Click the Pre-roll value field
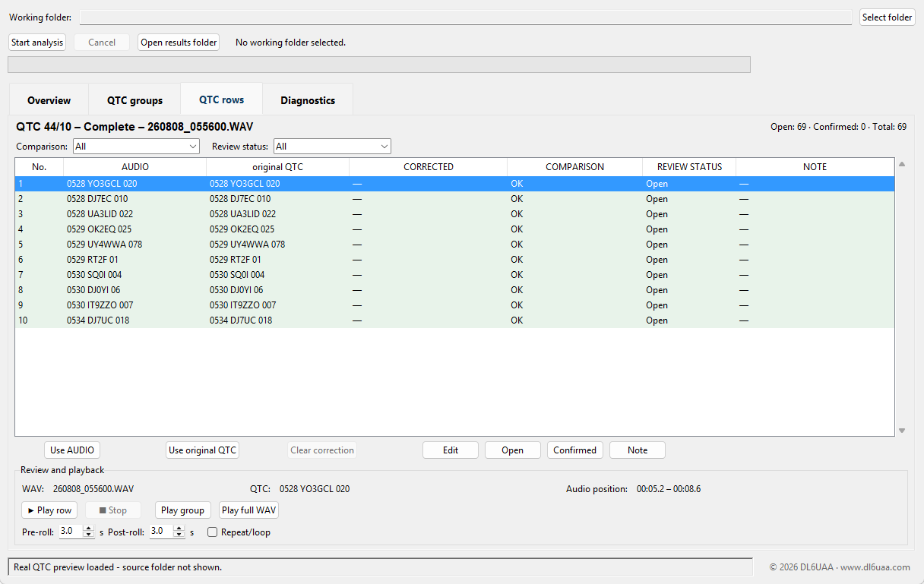 (x=70, y=532)
